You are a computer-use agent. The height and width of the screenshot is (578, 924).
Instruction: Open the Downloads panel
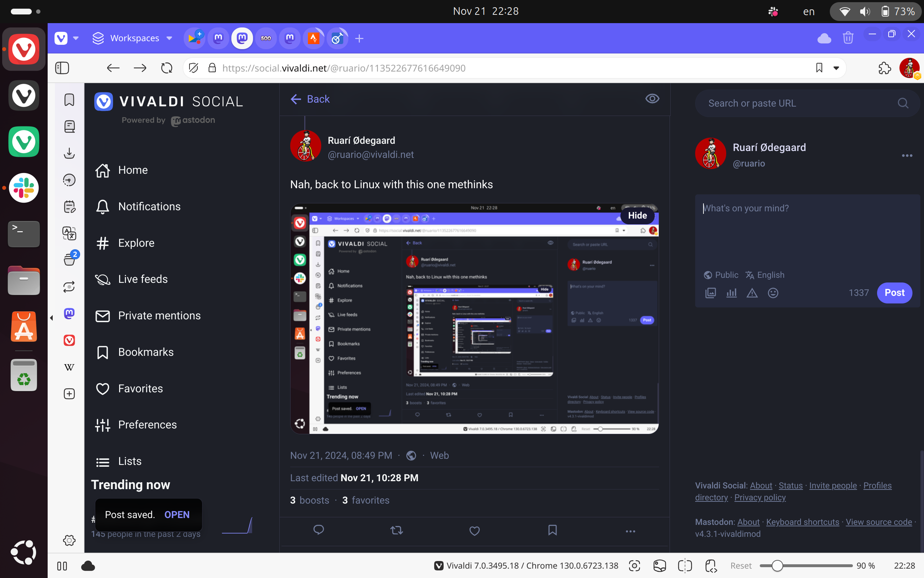(69, 153)
